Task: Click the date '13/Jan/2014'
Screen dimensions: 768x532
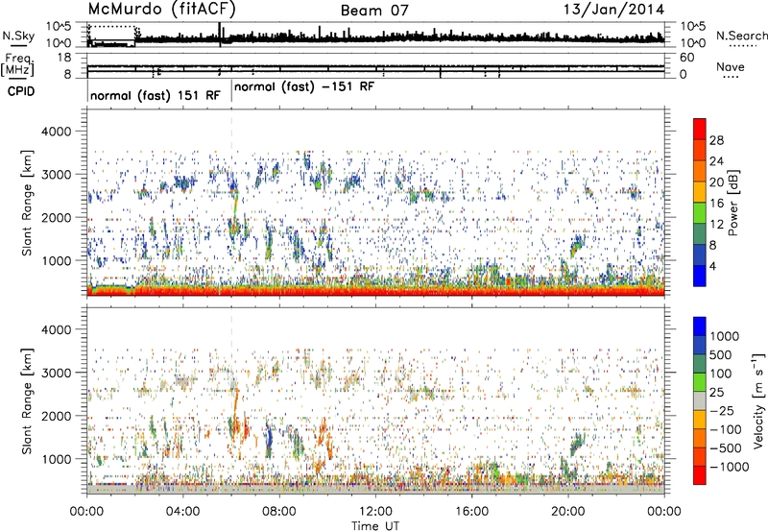Action: [613, 10]
